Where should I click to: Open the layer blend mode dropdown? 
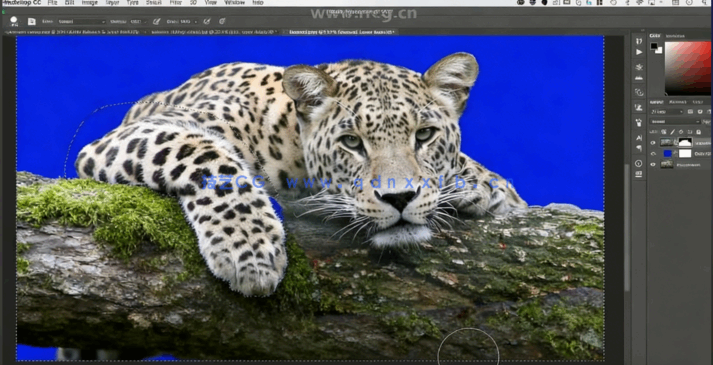click(x=675, y=122)
